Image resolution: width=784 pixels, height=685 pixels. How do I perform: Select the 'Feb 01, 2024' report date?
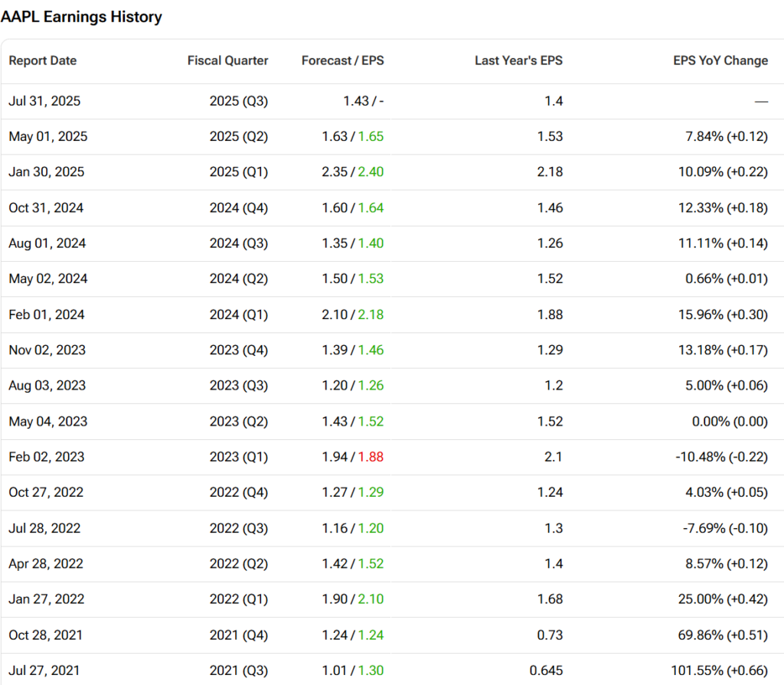point(47,315)
